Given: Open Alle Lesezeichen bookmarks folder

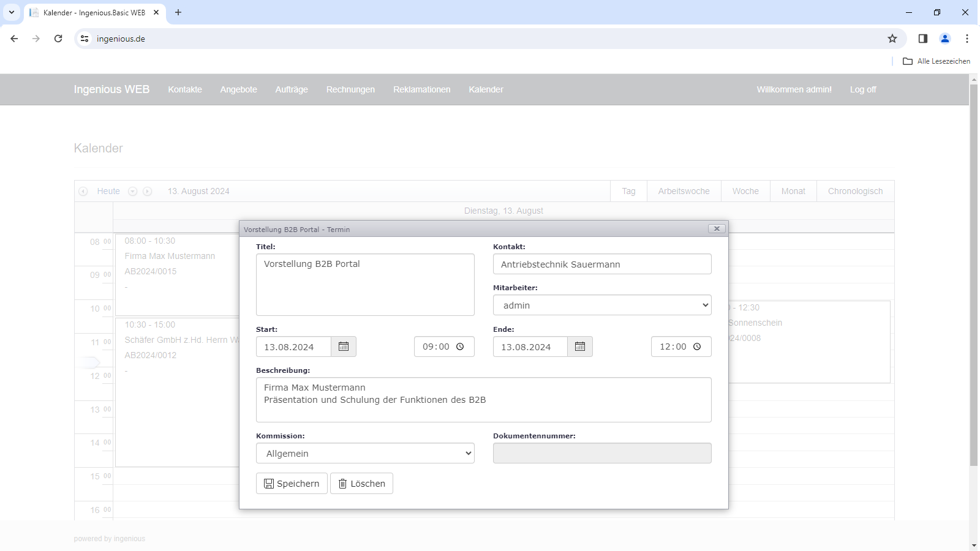Looking at the screenshot, I should [937, 61].
